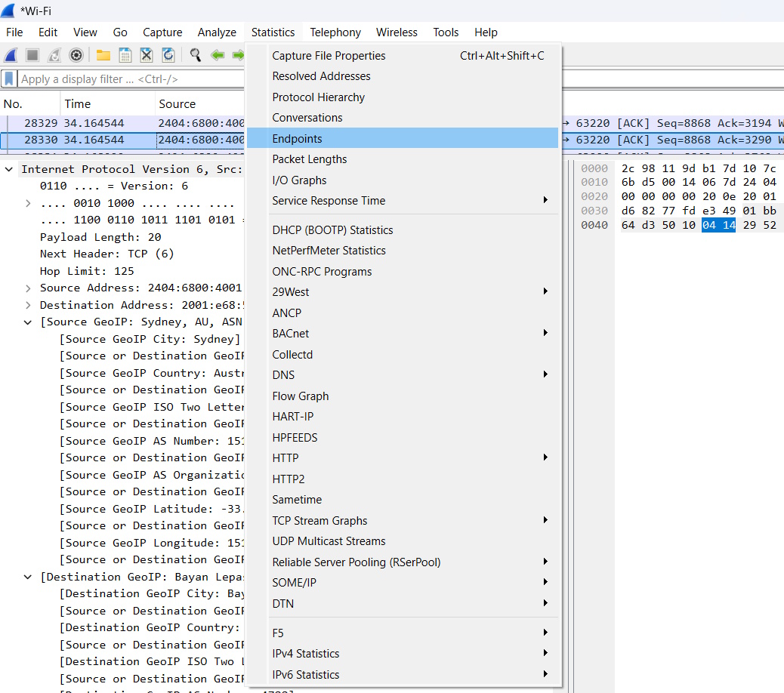Open the Tools menu
This screenshot has height=693, width=784.
tap(446, 32)
